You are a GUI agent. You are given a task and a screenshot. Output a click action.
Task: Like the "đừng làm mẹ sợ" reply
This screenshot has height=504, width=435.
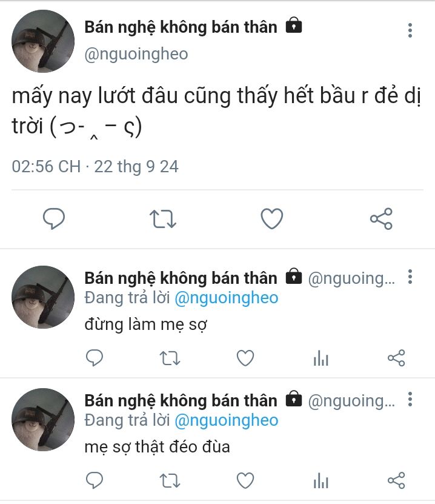pyautogui.click(x=245, y=358)
